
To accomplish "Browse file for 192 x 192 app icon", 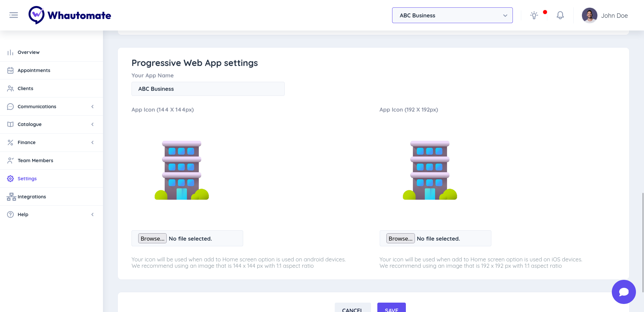I will (400, 238).
